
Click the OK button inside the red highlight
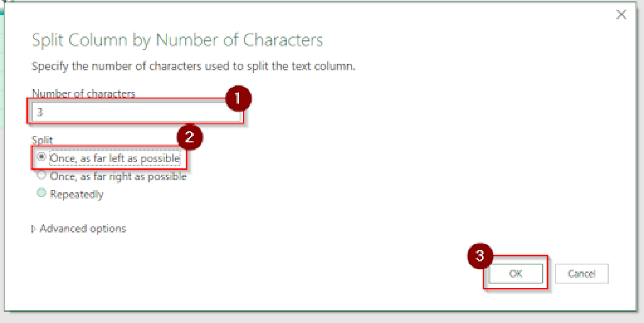[x=515, y=273]
